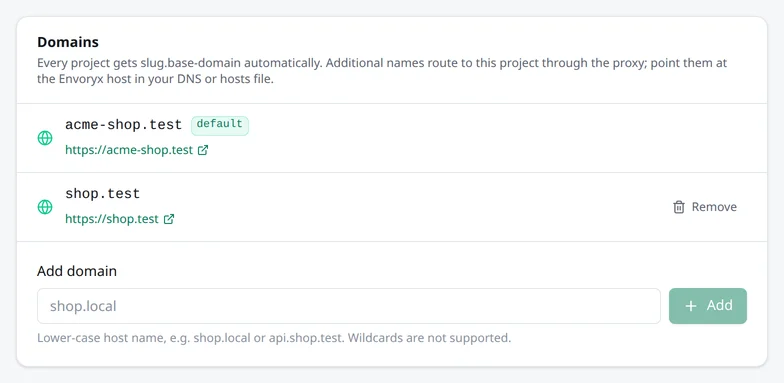Click the 'Every project gets slug.base-domain' description

coord(382,71)
